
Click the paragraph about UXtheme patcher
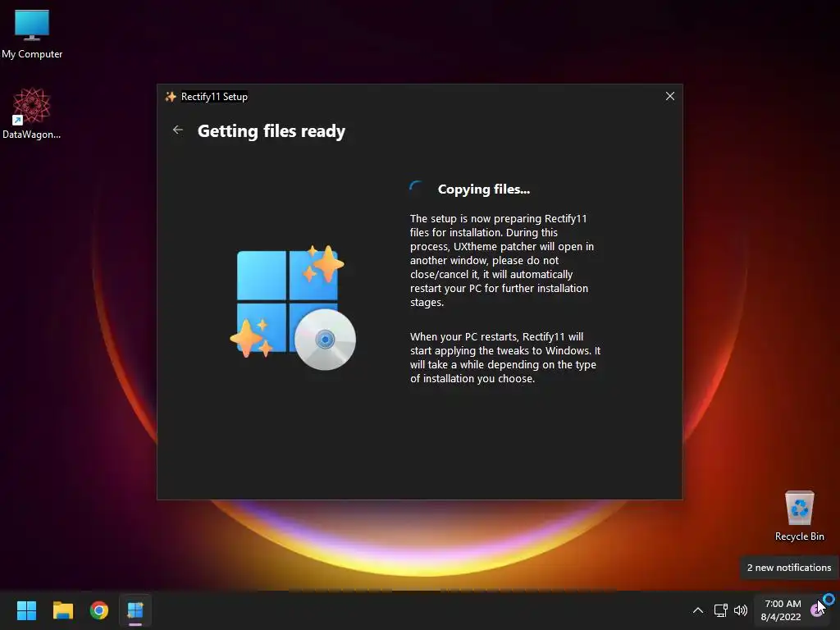(502, 260)
